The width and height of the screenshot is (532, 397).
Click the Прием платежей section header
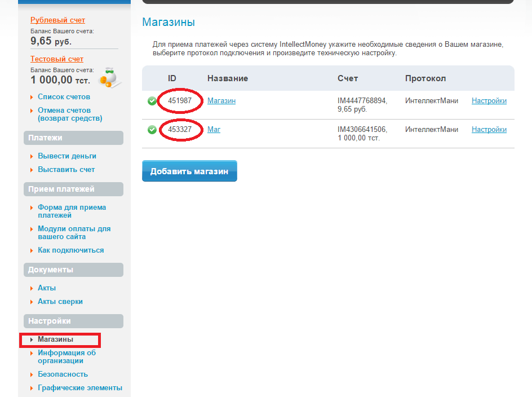(x=73, y=189)
